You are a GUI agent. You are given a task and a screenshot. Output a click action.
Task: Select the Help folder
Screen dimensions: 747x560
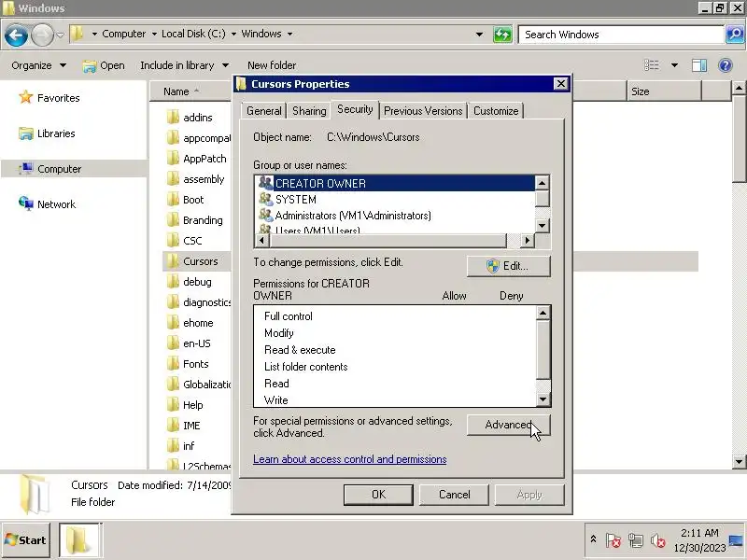coord(185,405)
